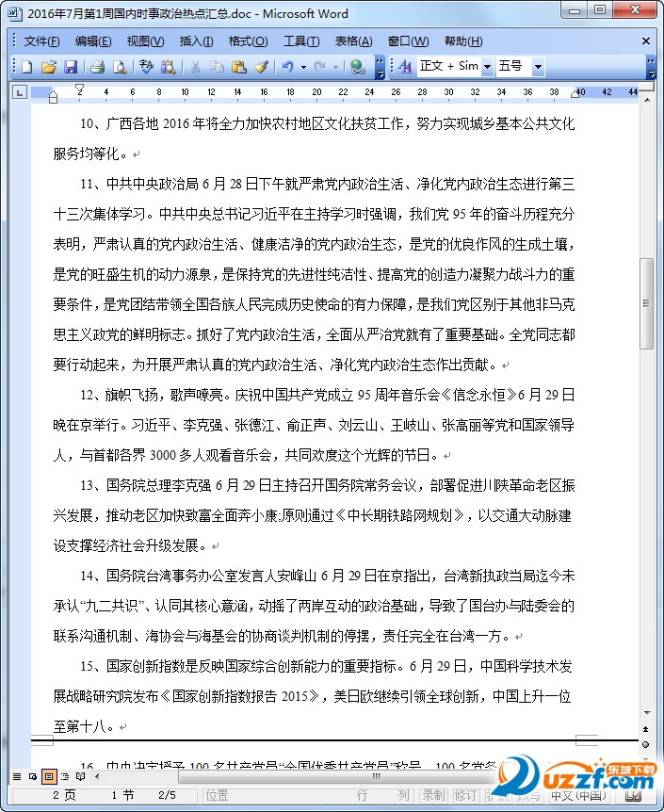
Task: Save the document with floppy icon
Action: click(71, 67)
